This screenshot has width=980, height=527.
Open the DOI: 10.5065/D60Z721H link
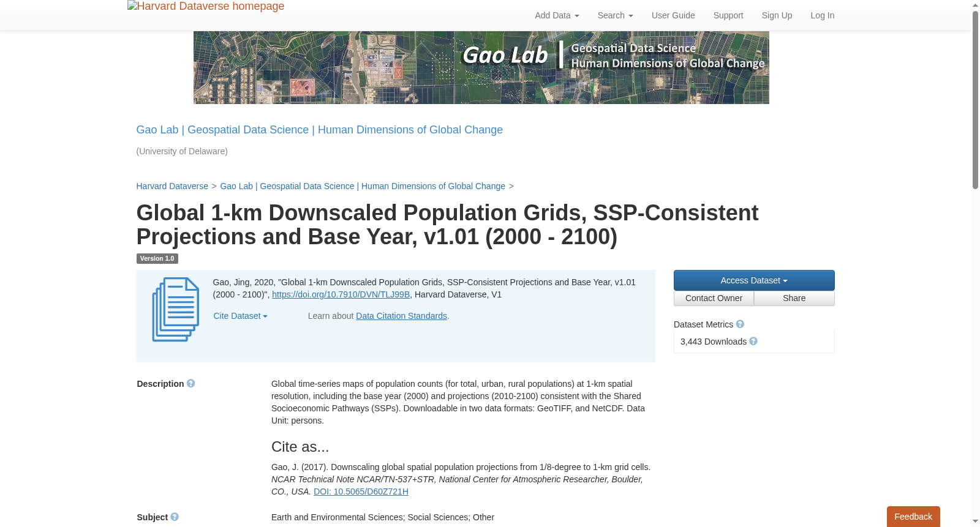(x=361, y=491)
